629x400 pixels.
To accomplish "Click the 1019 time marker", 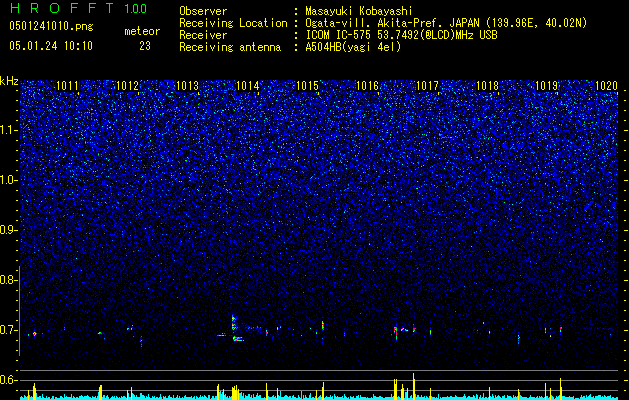I will click(547, 85).
